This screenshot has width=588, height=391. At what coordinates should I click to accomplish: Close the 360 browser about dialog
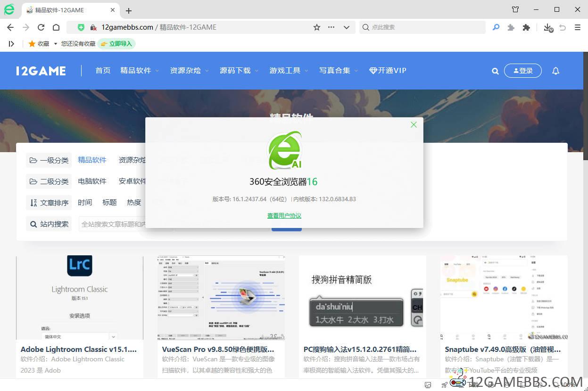pyautogui.click(x=414, y=125)
